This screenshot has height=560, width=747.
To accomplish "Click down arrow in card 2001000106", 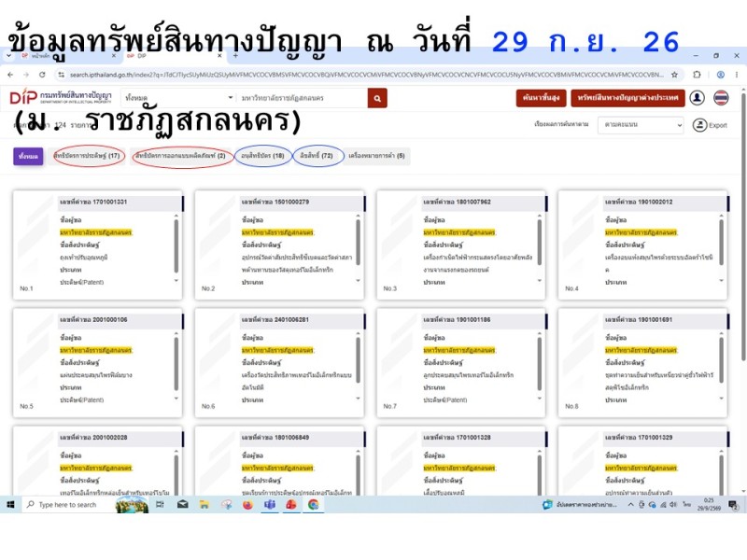I will 176,399.
